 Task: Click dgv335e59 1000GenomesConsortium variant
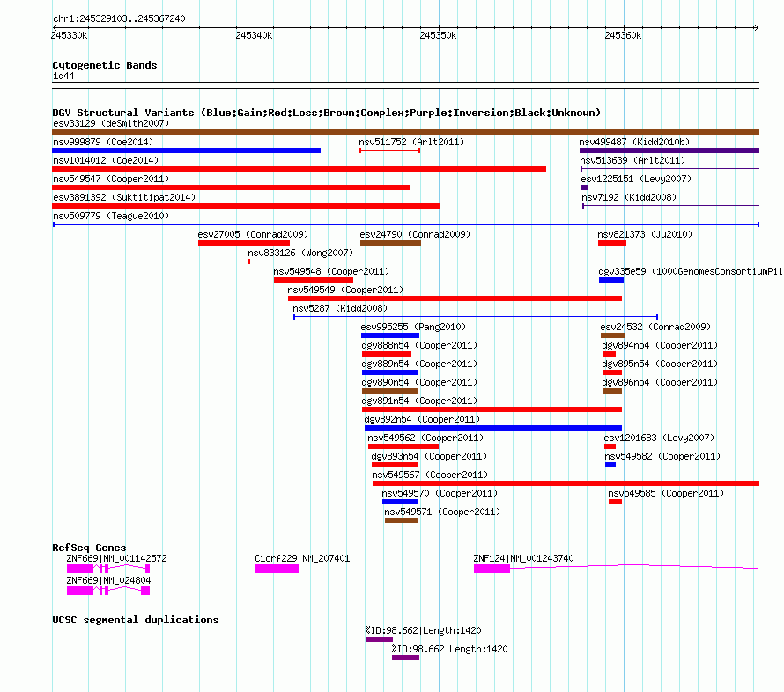coord(611,280)
